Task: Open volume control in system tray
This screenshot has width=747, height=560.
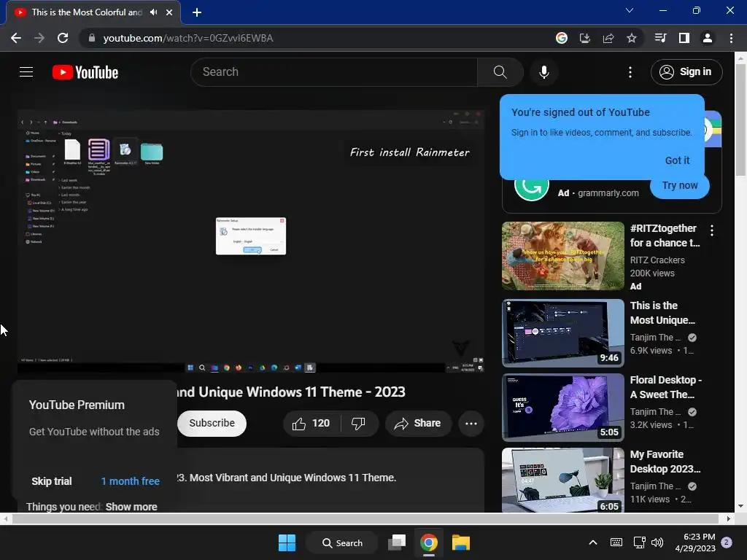Action: click(657, 542)
